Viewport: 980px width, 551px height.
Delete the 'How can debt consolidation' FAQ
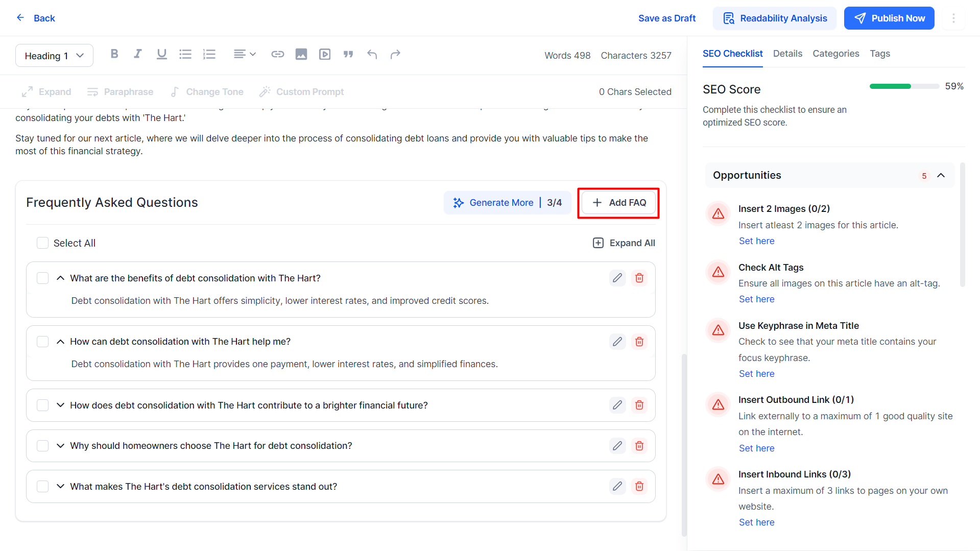[639, 342]
